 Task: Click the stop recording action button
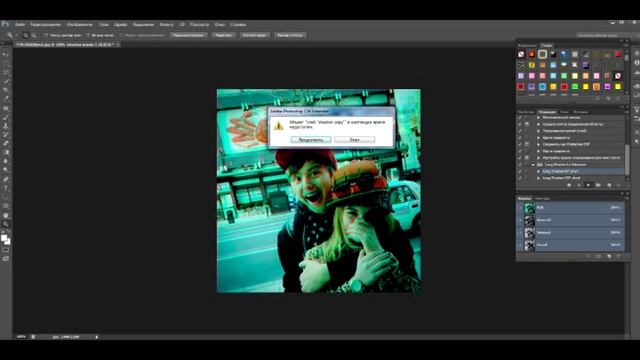point(569,185)
